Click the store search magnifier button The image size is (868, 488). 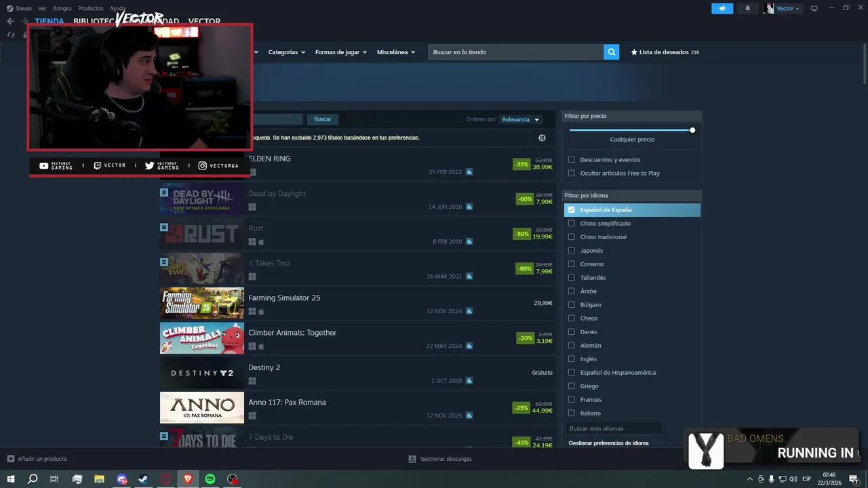(x=611, y=52)
